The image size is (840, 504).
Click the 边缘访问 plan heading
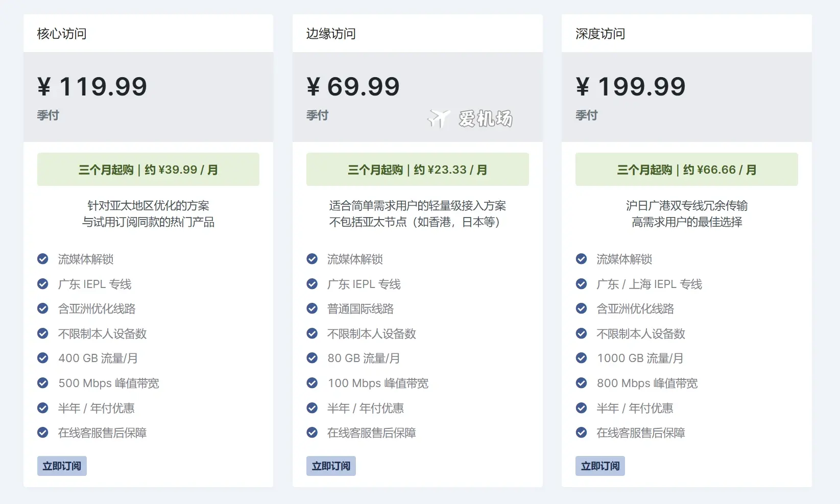(331, 34)
